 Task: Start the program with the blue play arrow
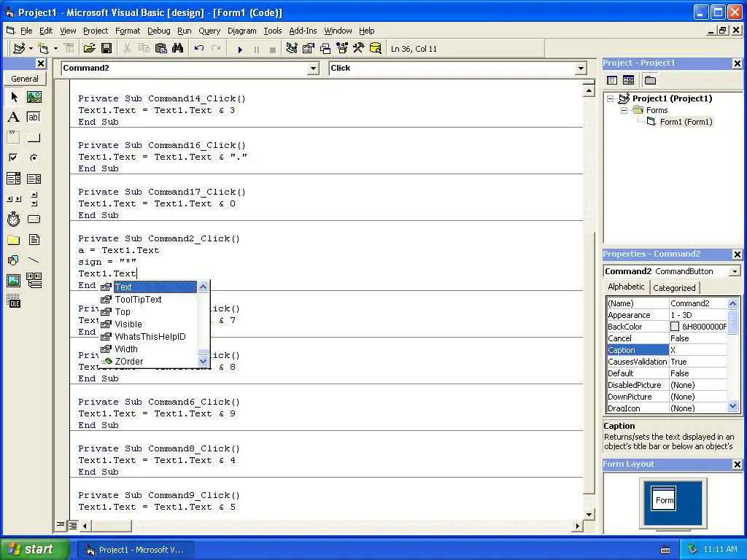[x=240, y=49]
